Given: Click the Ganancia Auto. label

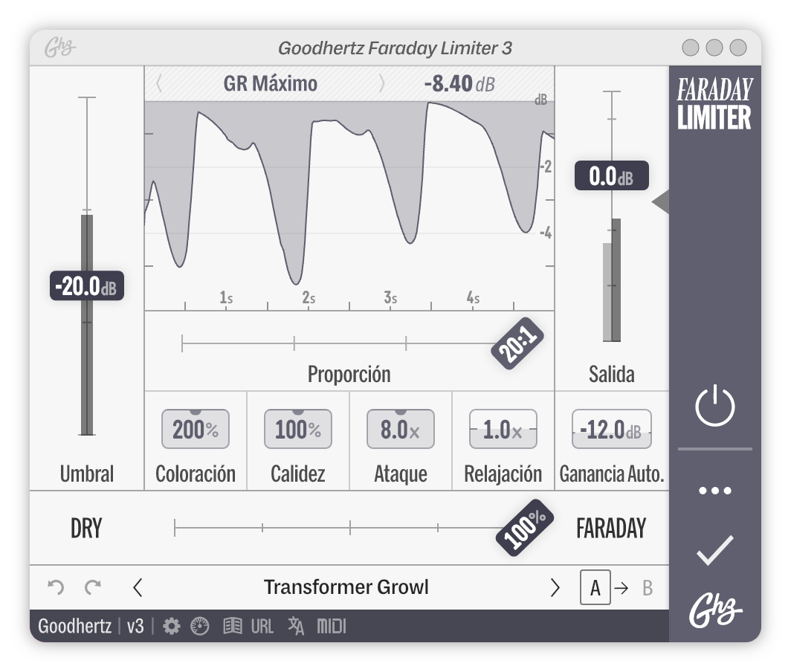Looking at the screenshot, I should tap(611, 474).
